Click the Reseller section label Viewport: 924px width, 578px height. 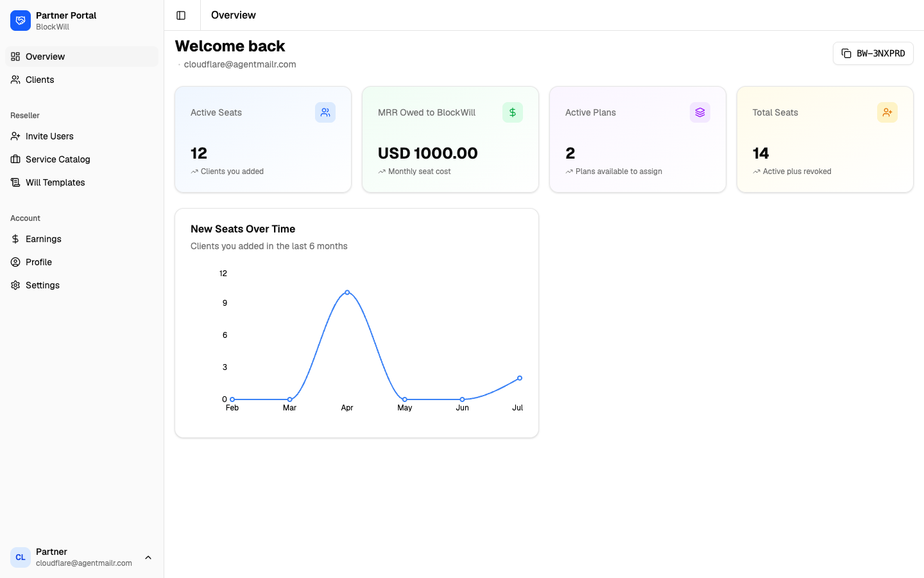(25, 116)
